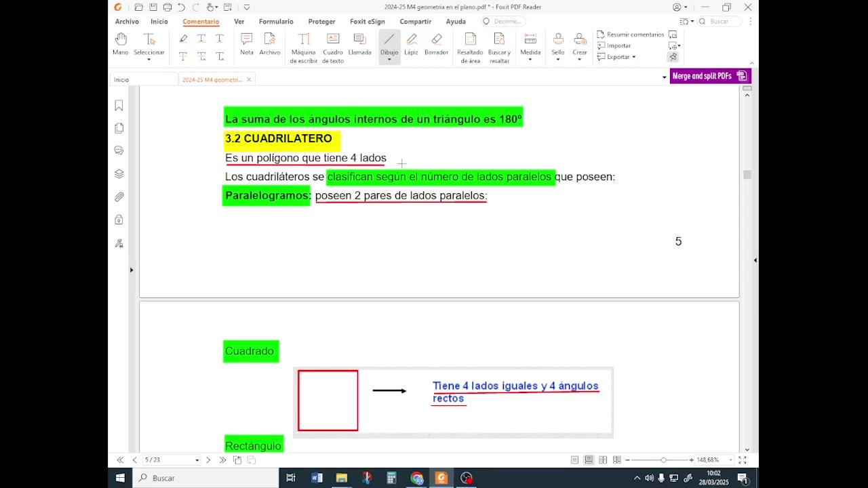Click the print icon in title bar

167,7
